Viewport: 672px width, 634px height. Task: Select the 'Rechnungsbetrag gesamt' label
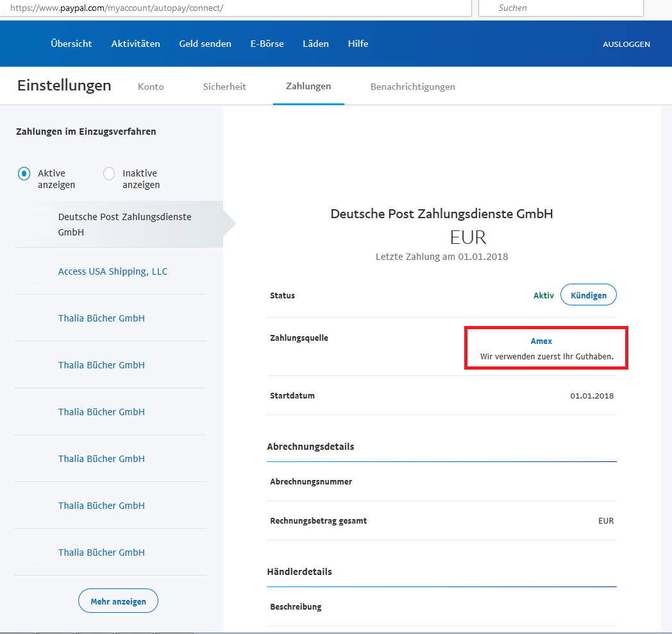319,521
